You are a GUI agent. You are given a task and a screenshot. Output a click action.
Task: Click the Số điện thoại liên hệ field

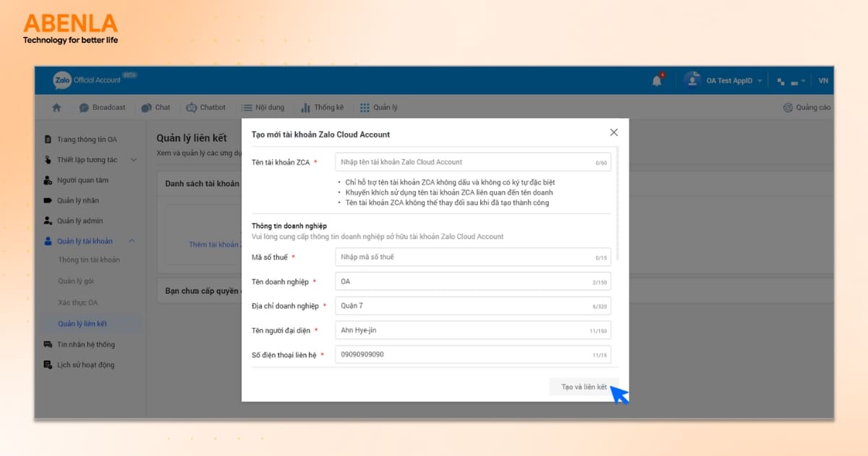point(473,355)
